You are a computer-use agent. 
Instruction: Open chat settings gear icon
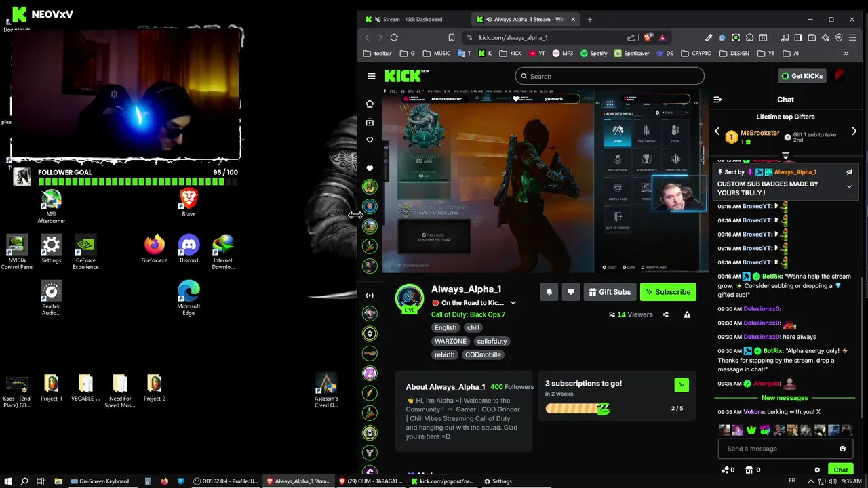[817, 470]
